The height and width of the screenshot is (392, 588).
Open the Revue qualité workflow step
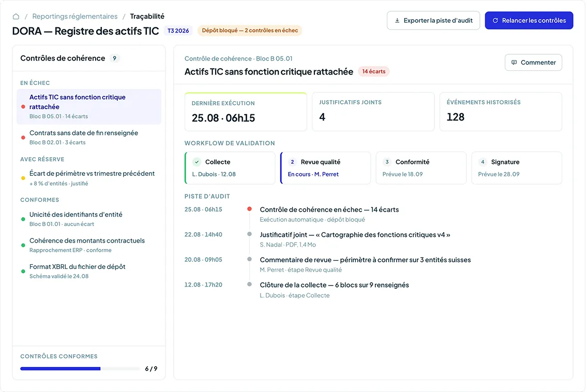coord(325,168)
